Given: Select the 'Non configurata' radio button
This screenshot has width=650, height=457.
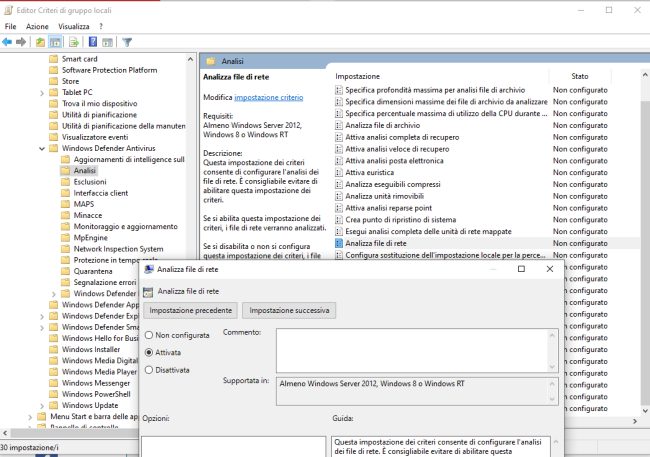Looking at the screenshot, I should click(x=150, y=335).
